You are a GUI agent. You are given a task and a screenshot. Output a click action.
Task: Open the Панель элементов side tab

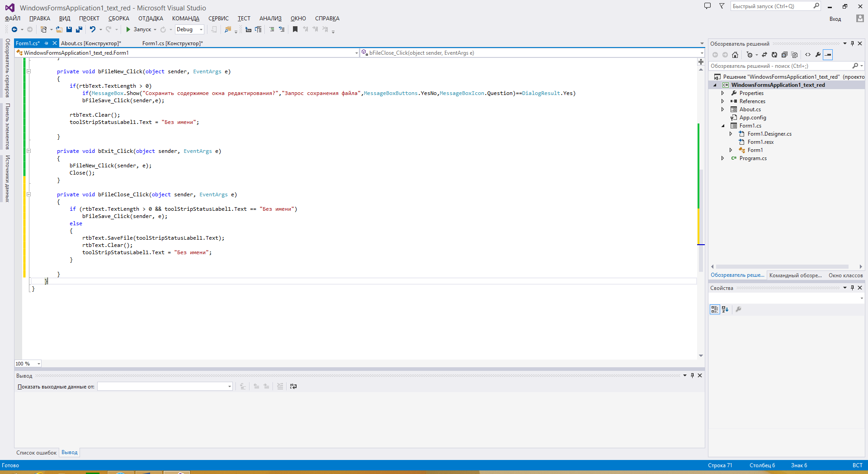click(x=8, y=126)
